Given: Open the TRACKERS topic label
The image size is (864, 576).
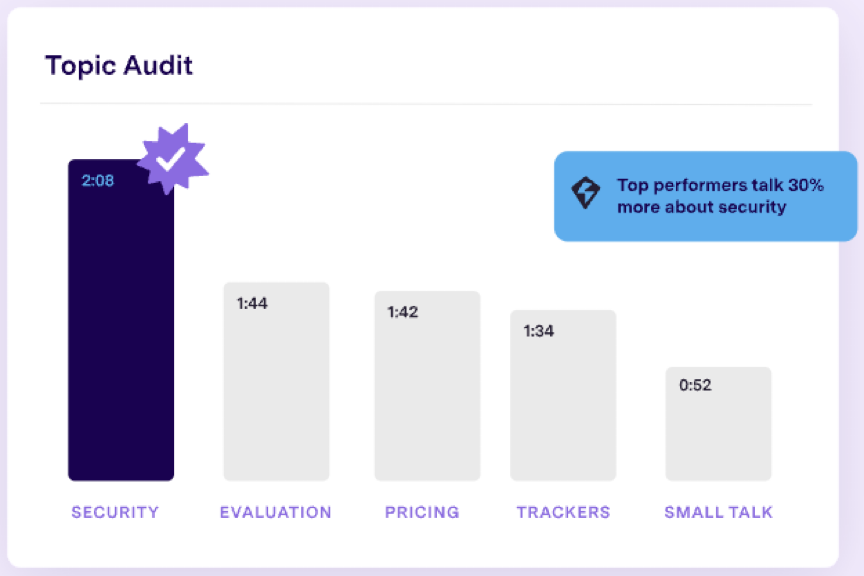Looking at the screenshot, I should (x=563, y=512).
